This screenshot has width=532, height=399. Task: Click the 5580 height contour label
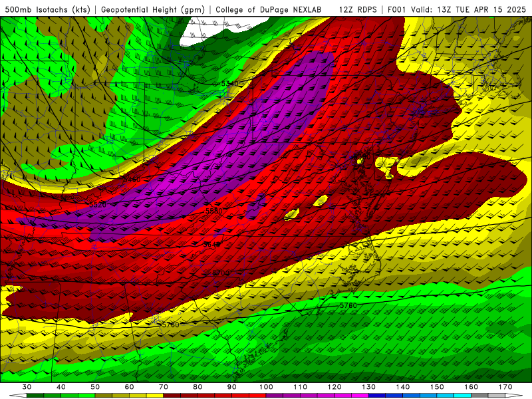(214, 211)
